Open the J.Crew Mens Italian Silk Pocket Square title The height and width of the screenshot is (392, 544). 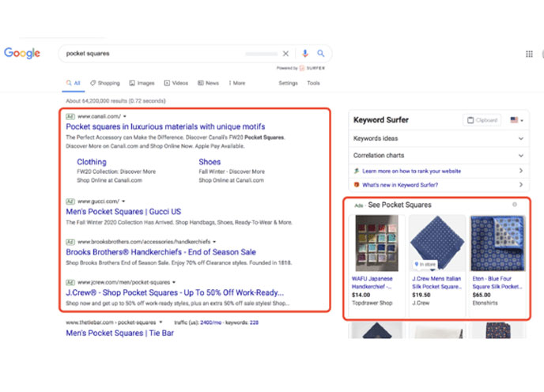point(436,283)
